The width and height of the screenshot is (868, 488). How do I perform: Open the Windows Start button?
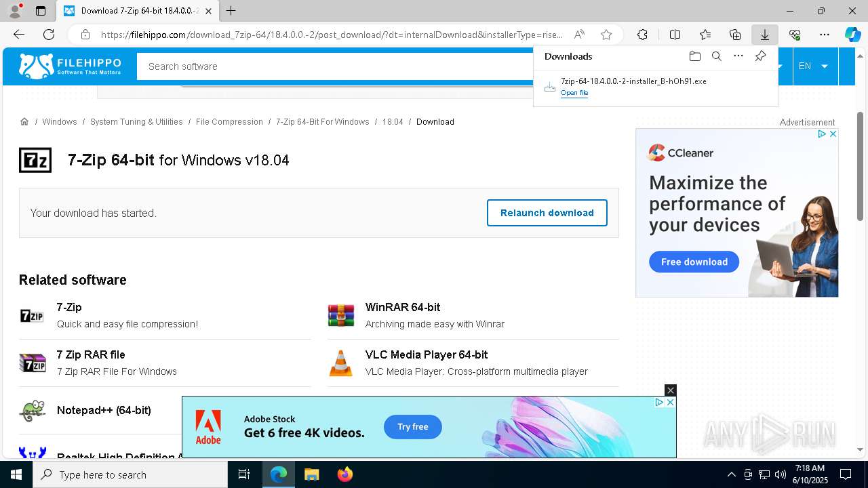coord(16,474)
